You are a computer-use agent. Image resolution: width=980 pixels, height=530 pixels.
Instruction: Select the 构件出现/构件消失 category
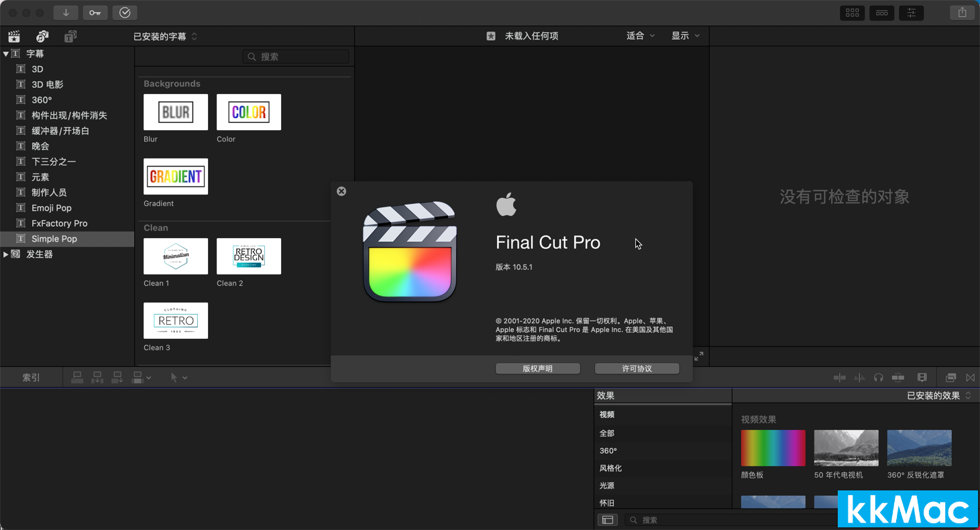67,115
